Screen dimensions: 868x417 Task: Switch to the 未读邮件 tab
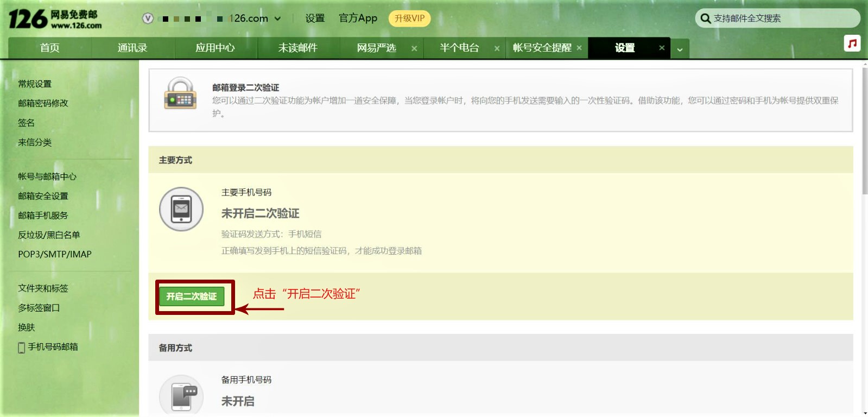(x=297, y=48)
